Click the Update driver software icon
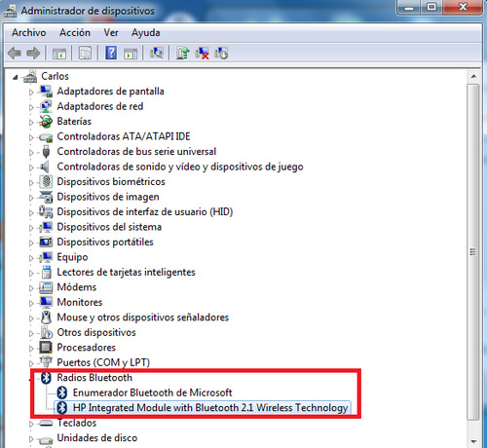 tap(182, 53)
